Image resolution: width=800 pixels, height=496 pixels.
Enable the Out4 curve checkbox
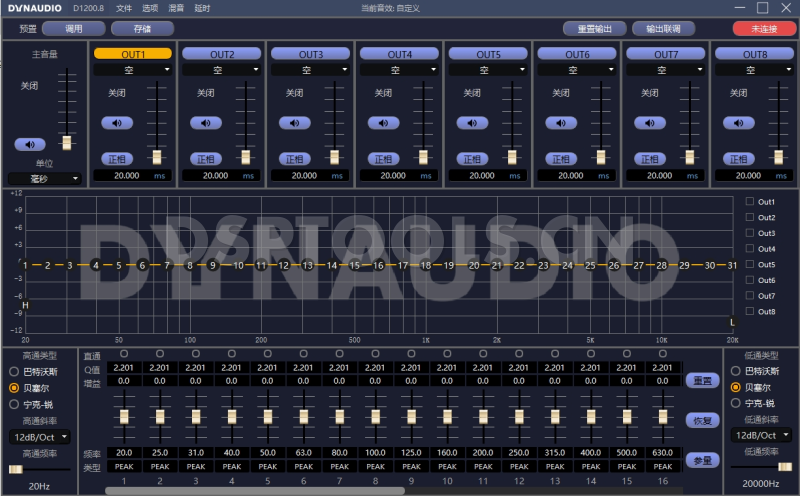tap(749, 249)
